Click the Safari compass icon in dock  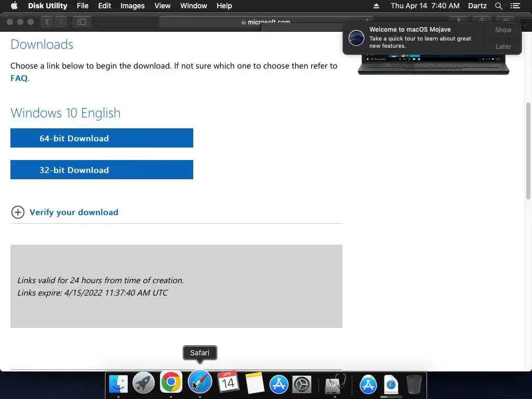point(200,382)
